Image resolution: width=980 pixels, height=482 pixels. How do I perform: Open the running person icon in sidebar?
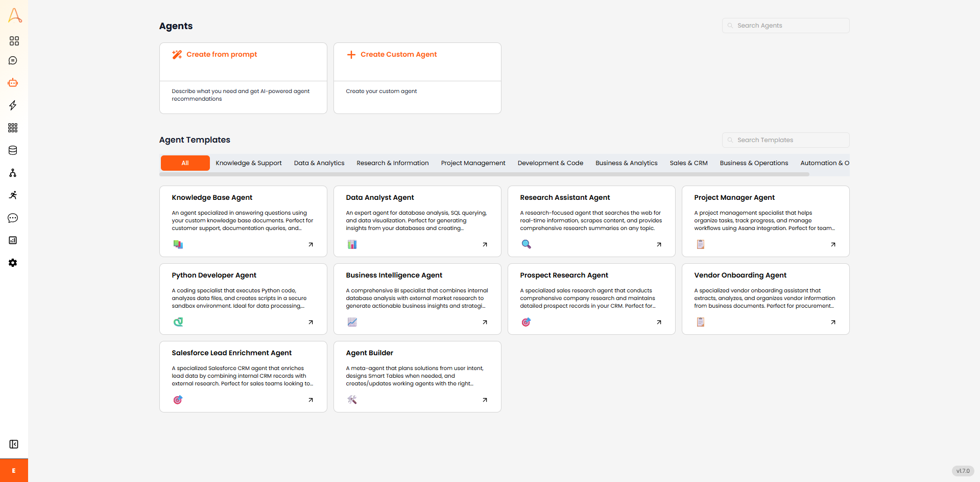(x=13, y=195)
